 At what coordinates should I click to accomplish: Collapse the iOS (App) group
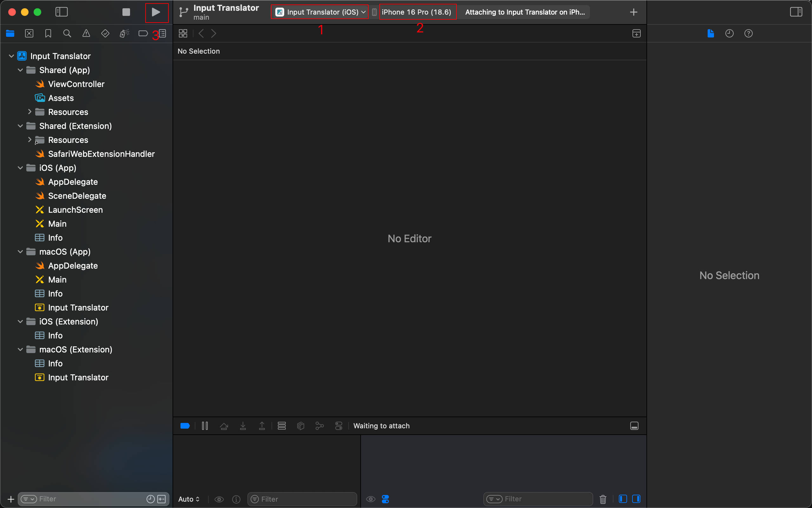tap(21, 168)
